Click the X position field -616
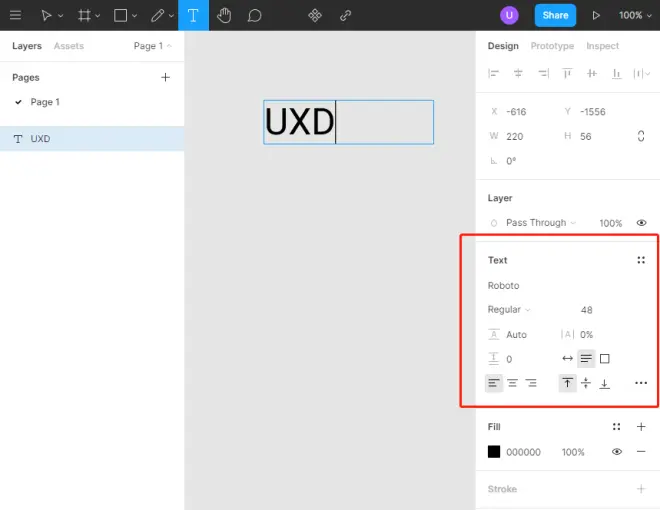 tap(516, 112)
